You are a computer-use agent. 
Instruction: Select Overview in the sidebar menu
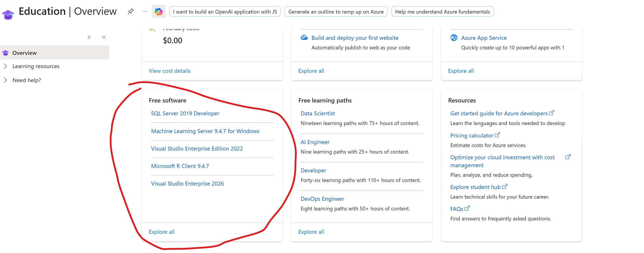point(24,53)
